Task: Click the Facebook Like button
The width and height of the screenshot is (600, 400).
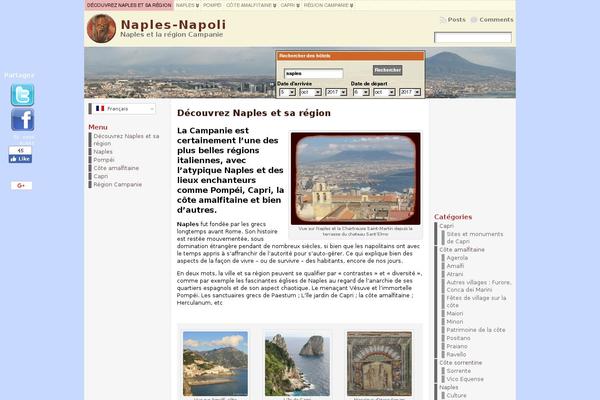Action: click(x=20, y=159)
